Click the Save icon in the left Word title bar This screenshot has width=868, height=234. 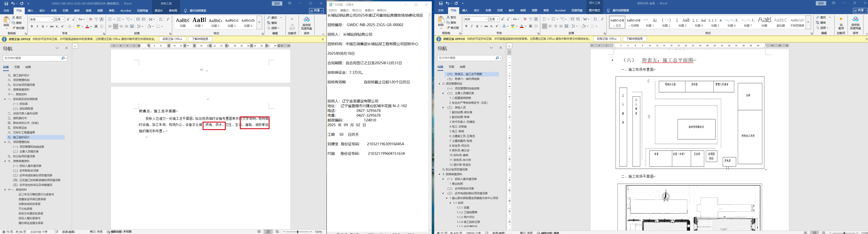[6, 3]
